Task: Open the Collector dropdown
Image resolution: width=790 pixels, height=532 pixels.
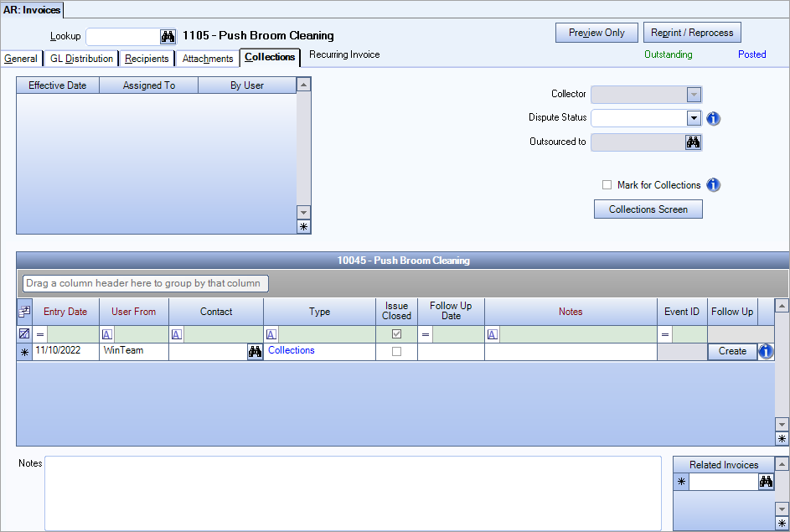Action: pos(694,94)
